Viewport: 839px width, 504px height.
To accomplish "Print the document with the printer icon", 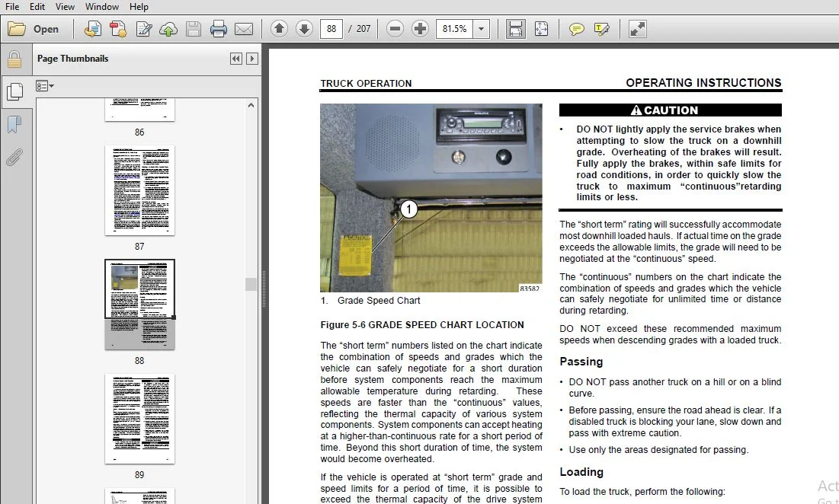I will click(218, 29).
